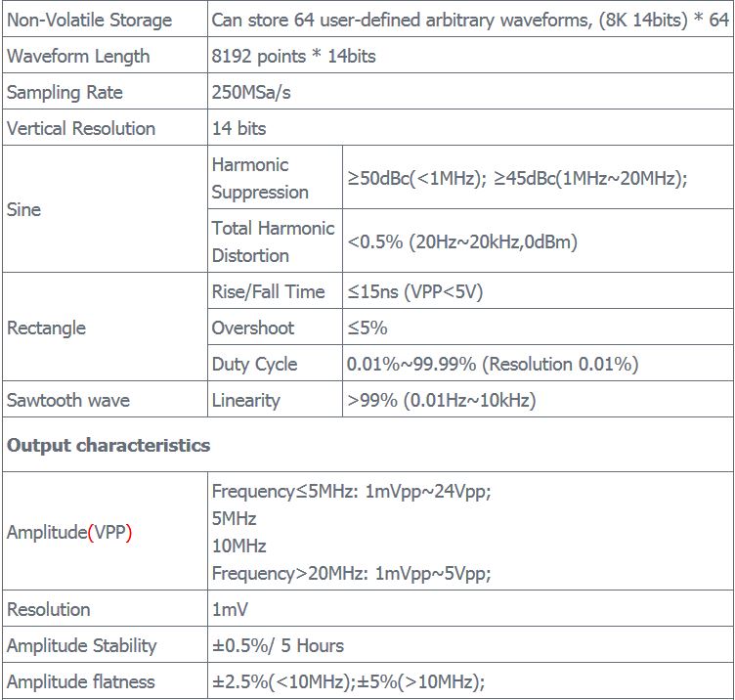Click the red "VPP" text in Amplitude label
The height and width of the screenshot is (700, 735).
point(108,533)
